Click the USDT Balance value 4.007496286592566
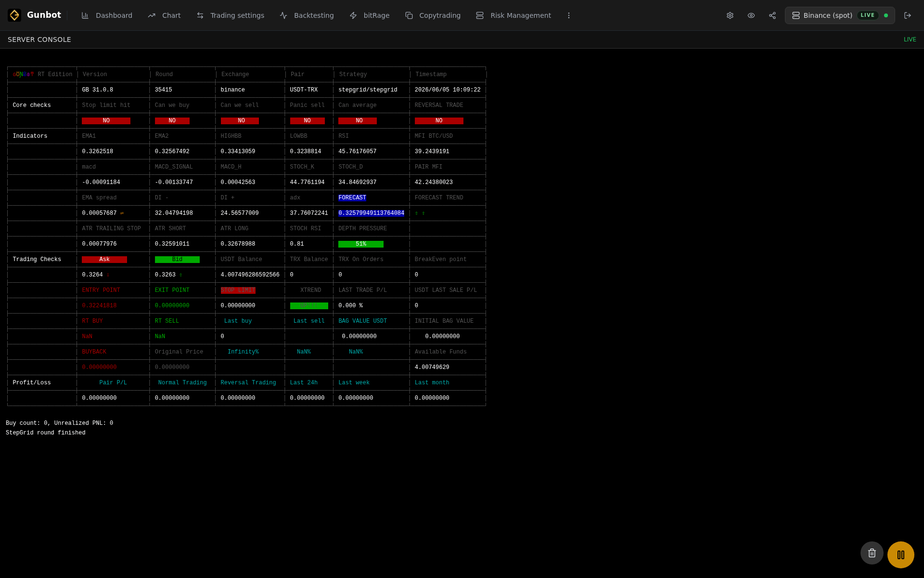 [250, 275]
